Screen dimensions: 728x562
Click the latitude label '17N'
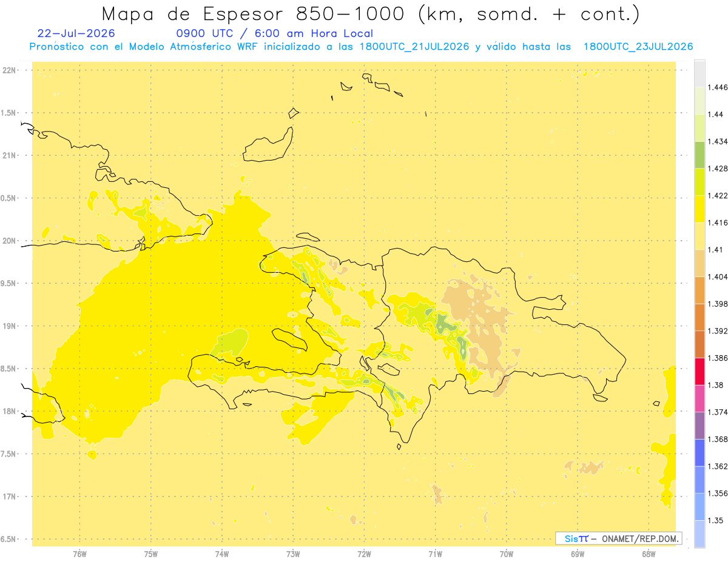(10, 497)
